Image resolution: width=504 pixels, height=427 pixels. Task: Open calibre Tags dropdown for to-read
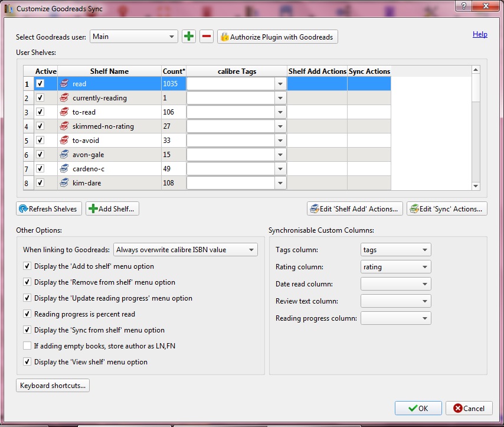point(280,112)
